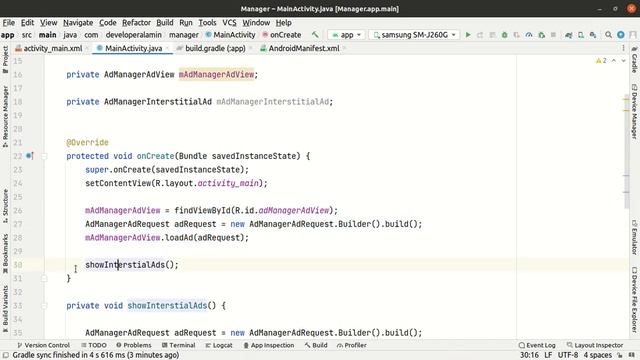640x360 pixels.
Task: Click the MainActivity breadcrumb in navigation bar
Action: click(x=230, y=35)
